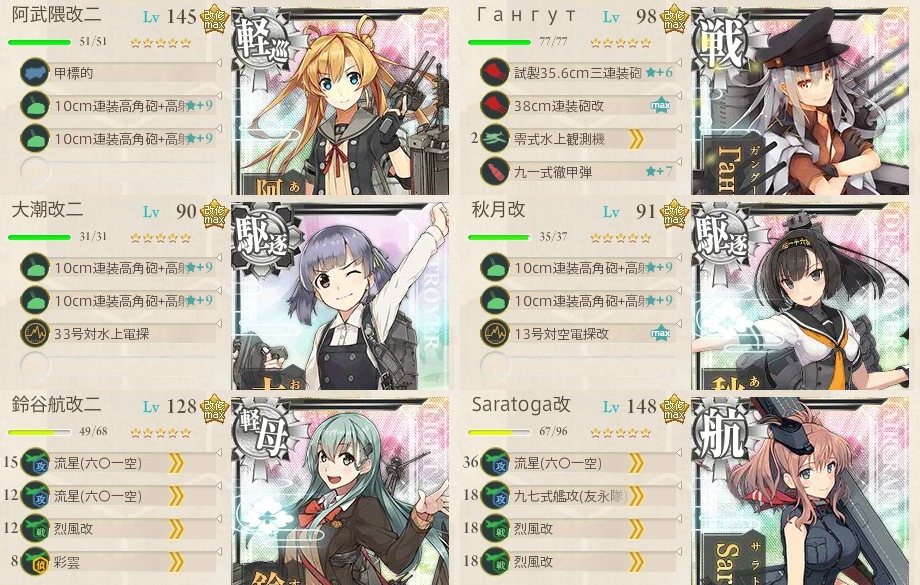Click the 13号対空電探改 radar icon
Image resolution: width=920 pixels, height=585 pixels.
(495, 334)
